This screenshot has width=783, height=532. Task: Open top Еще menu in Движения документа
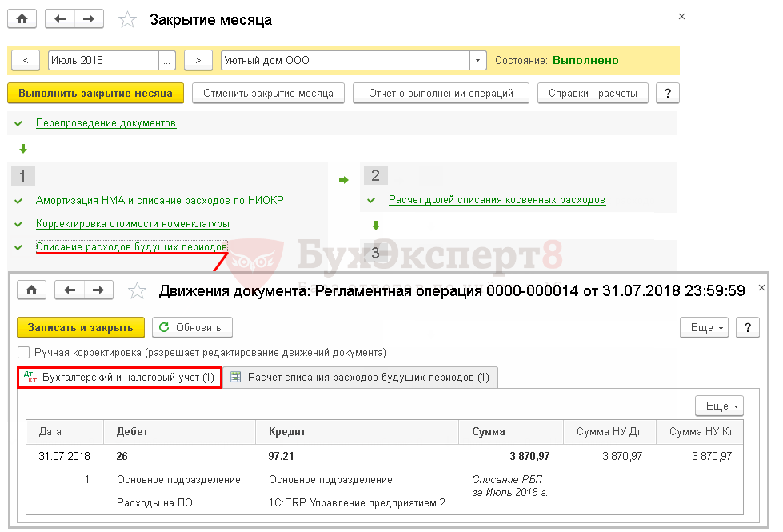click(704, 328)
